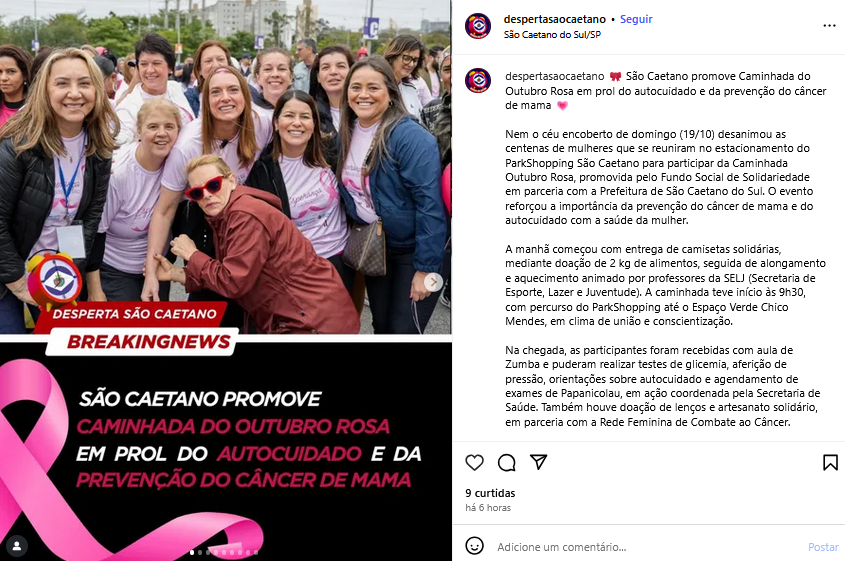Click despertasaocaetano avatar in post header
845x561 pixels.
click(478, 26)
